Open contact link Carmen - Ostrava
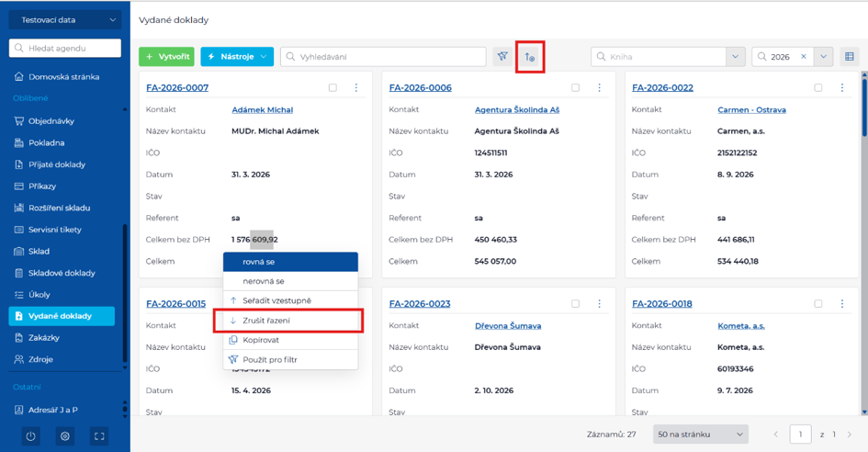 click(x=751, y=109)
